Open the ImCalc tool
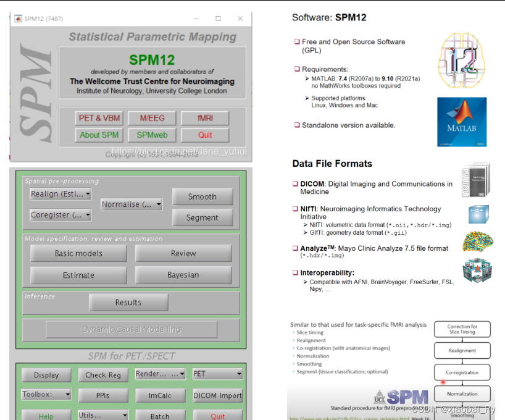This screenshot has width=505, height=420. coord(160,395)
